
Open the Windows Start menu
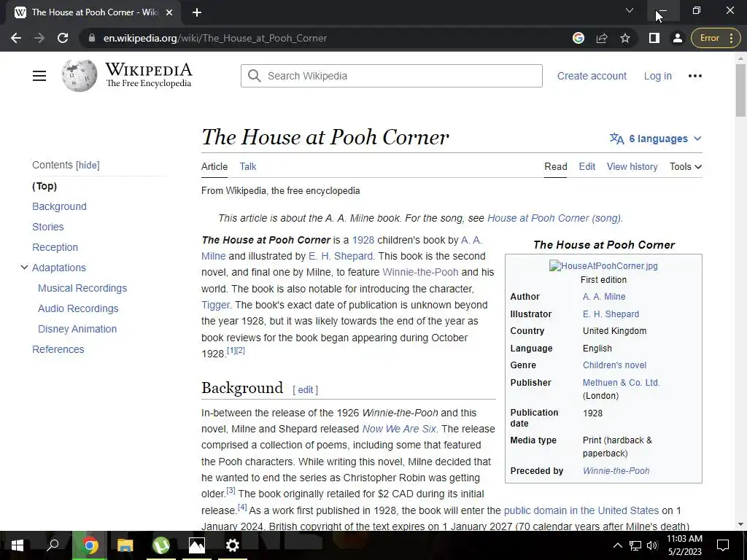point(18,545)
